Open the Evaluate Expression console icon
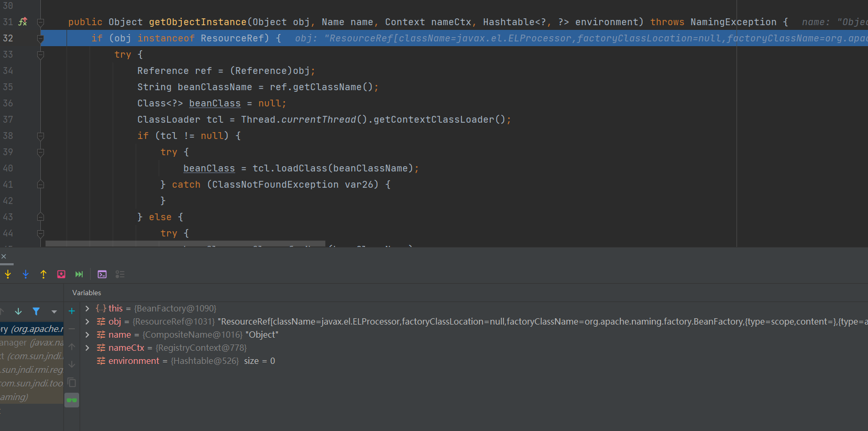The width and height of the screenshot is (868, 431). pyautogui.click(x=102, y=274)
